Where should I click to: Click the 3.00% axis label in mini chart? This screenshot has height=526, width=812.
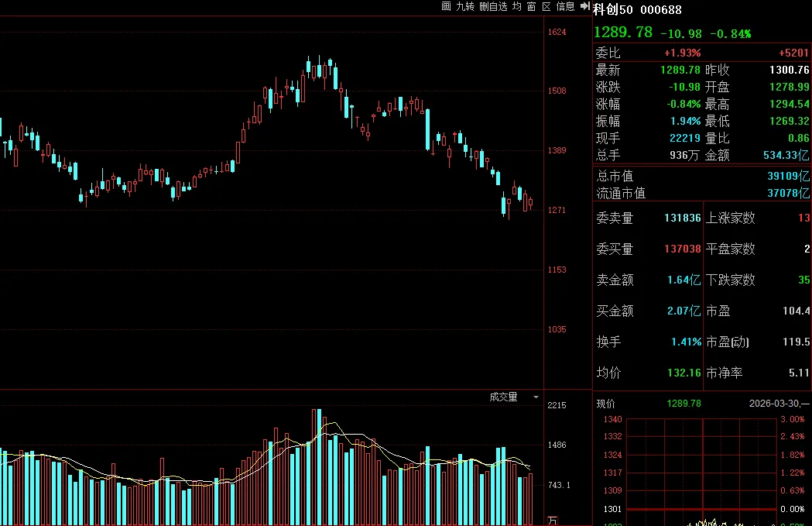click(x=793, y=419)
